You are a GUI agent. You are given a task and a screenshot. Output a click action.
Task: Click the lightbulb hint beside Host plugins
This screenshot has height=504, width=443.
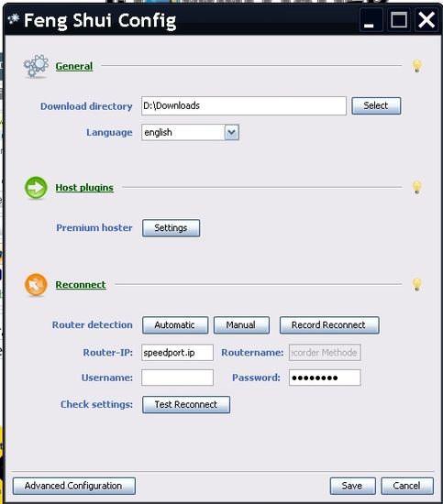coord(416,187)
